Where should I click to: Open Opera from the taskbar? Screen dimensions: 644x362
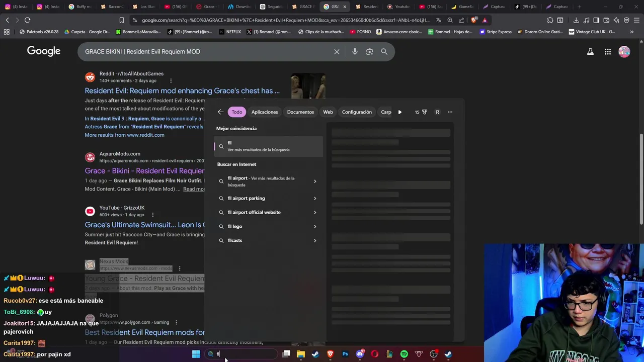pos(374,354)
